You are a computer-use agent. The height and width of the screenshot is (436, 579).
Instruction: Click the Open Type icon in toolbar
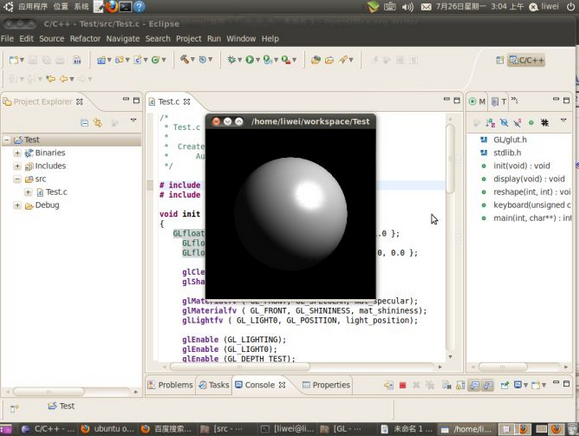click(x=315, y=60)
